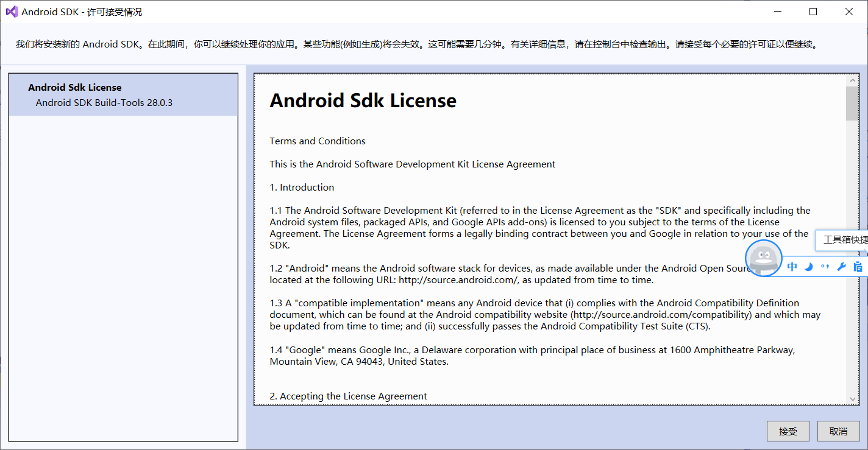The height and width of the screenshot is (450, 868).
Task: Click the http://source.android.com/ URL text
Action: (458, 280)
